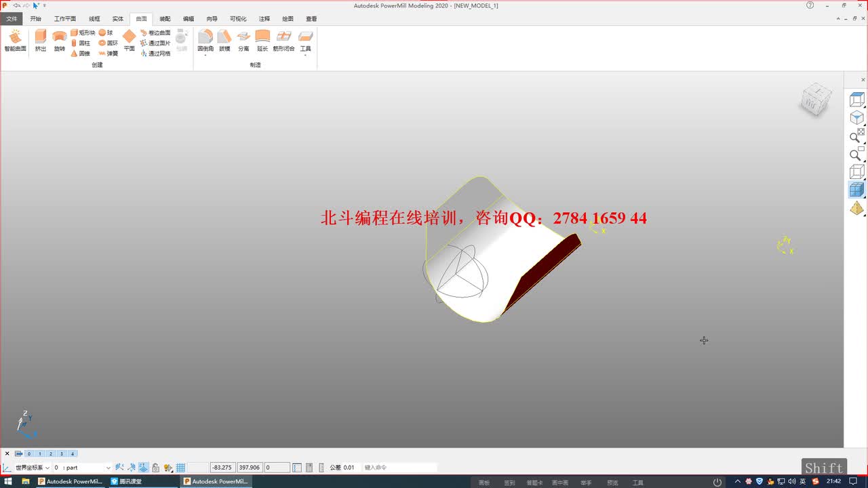Image resolution: width=868 pixels, height=488 pixels.
Task: Open File Explorer from the taskbar
Action: tap(26, 482)
